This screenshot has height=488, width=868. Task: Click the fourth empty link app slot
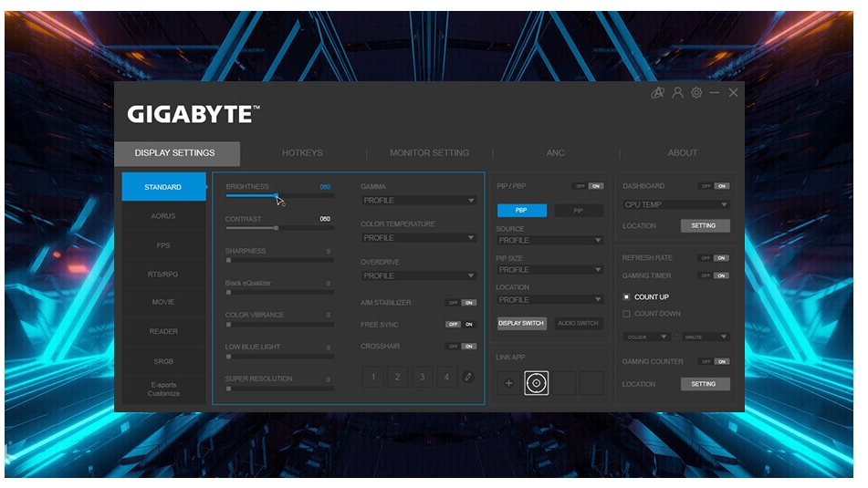click(591, 383)
